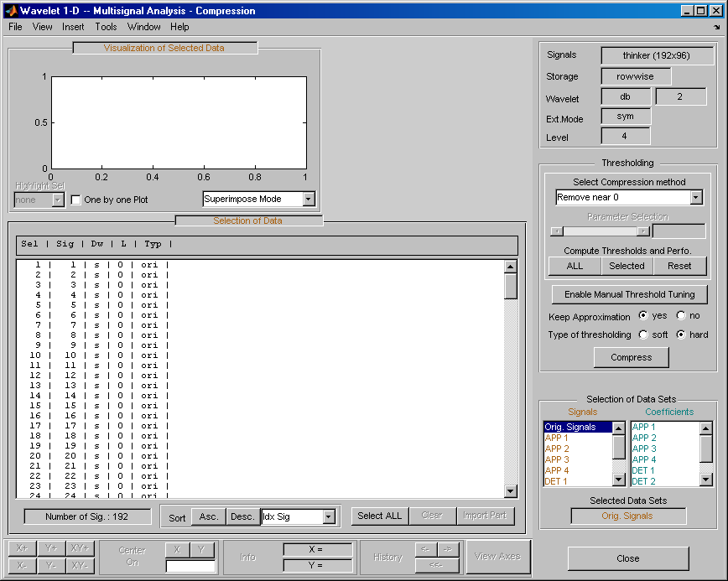Open the Remove near 0 compression method dropdown

[695, 197]
